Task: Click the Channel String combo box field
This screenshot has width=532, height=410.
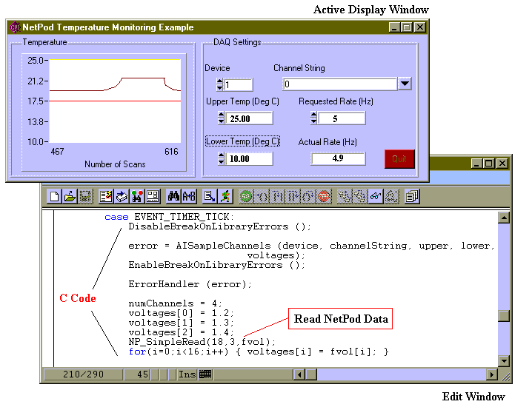Action: [339, 84]
